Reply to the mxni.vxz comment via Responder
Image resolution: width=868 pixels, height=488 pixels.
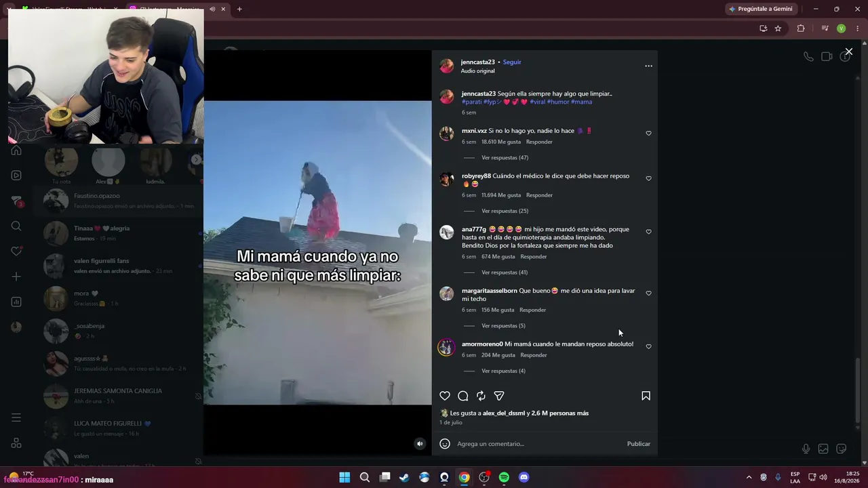[x=539, y=142]
